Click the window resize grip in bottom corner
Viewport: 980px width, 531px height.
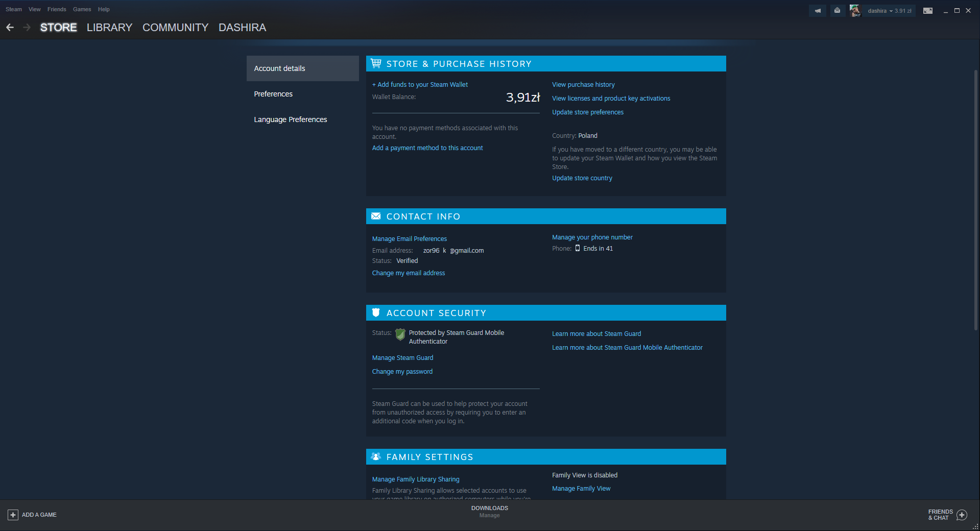pyautogui.click(x=975, y=526)
